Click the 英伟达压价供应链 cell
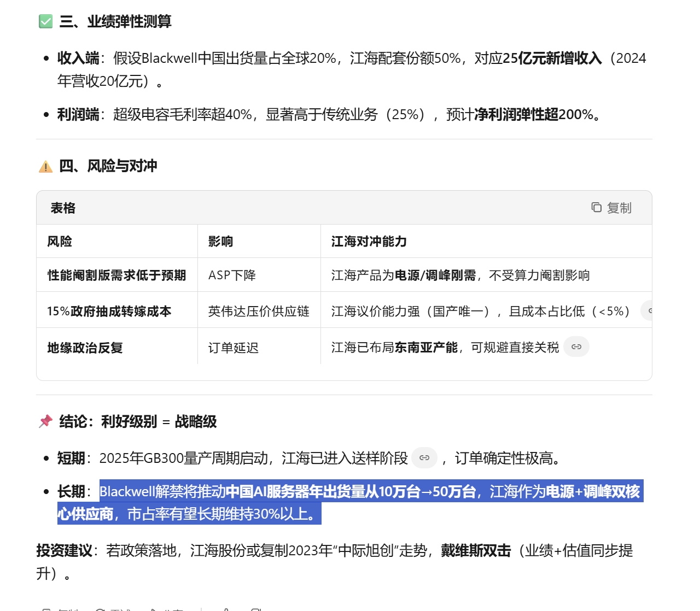The width and height of the screenshot is (700, 611). (x=259, y=311)
